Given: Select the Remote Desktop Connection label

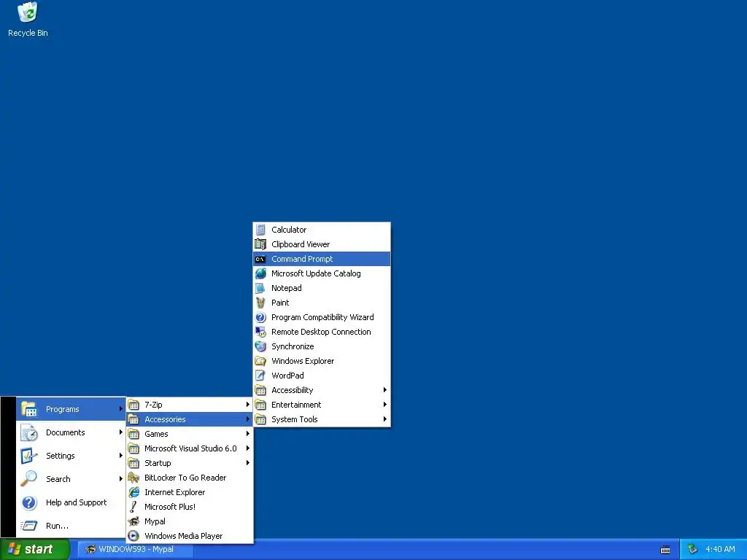Looking at the screenshot, I should click(x=321, y=332).
